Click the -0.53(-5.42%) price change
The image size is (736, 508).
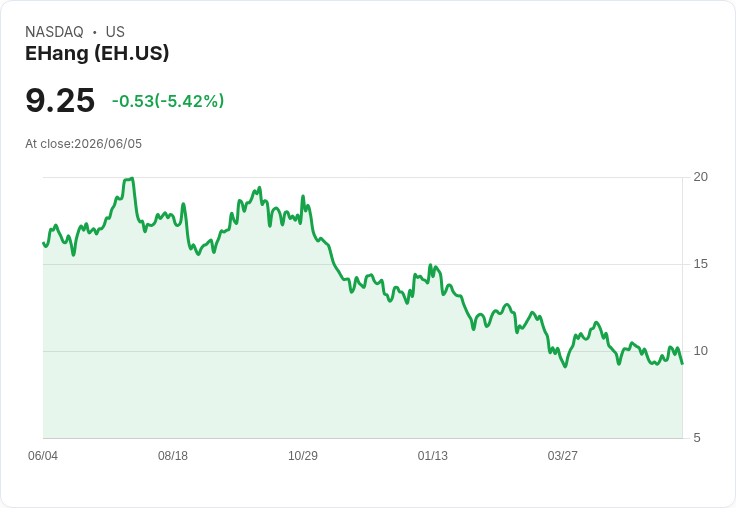point(168,101)
